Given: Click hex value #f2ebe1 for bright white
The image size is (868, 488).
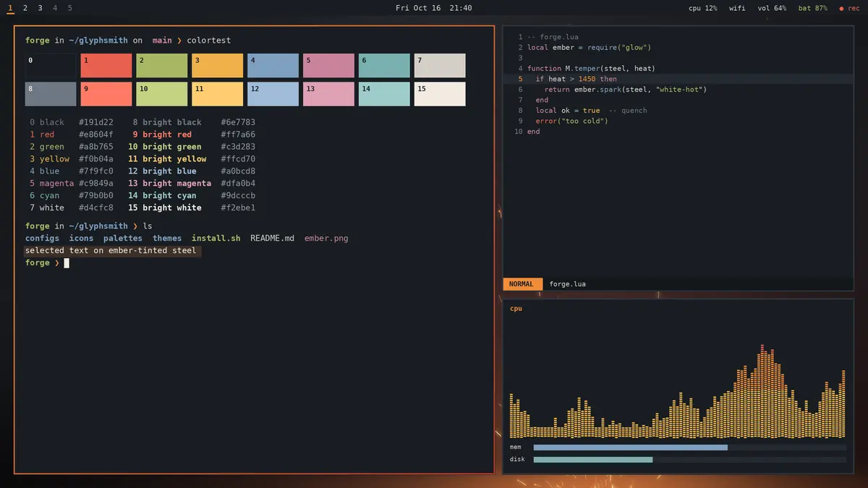Looking at the screenshot, I should pyautogui.click(x=238, y=207).
